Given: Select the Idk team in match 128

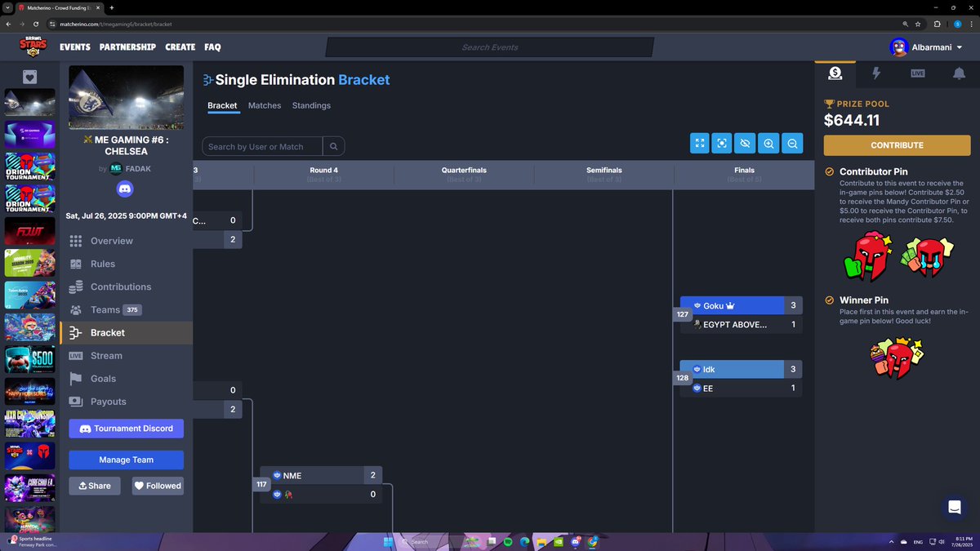Looking at the screenshot, I should tap(742, 369).
